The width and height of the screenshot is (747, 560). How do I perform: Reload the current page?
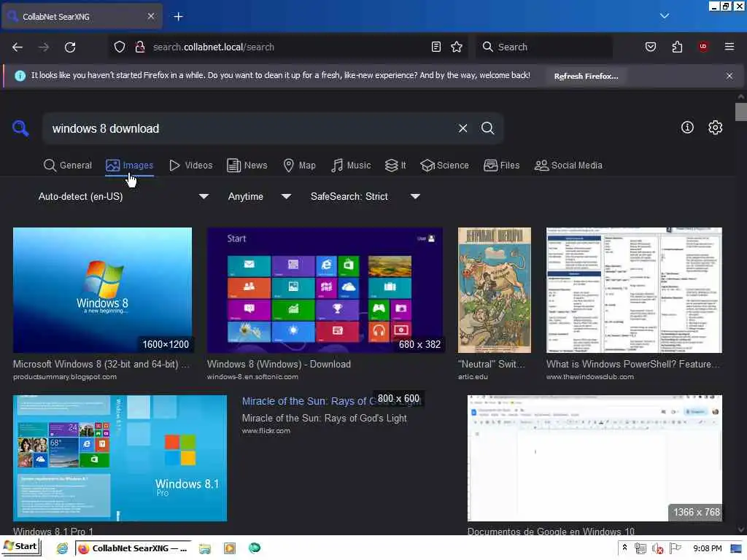[x=70, y=47]
